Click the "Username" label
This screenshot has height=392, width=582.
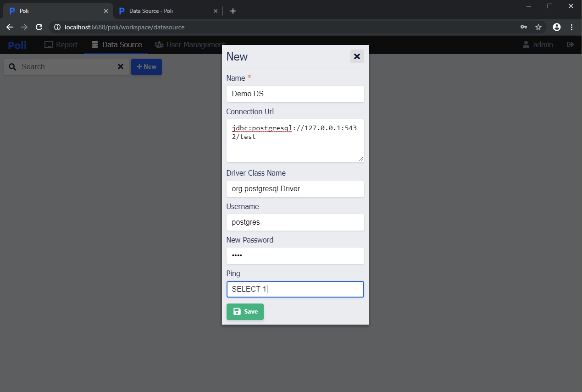coord(243,207)
